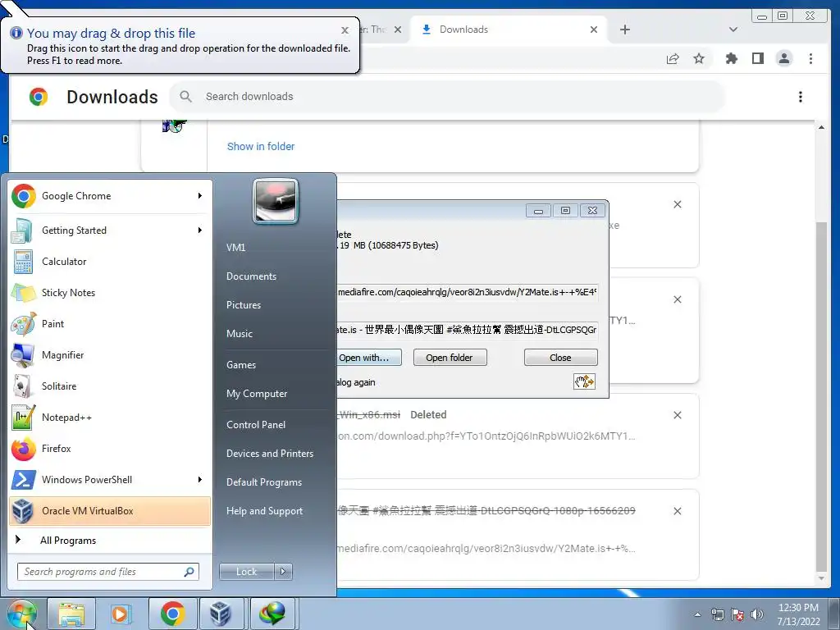Click the Open folder button
This screenshot has height=630, width=840.
450,358
